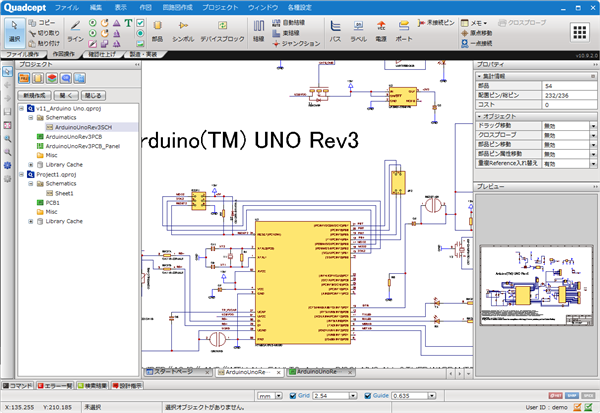Select the バス (Bus) tool

click(335, 31)
